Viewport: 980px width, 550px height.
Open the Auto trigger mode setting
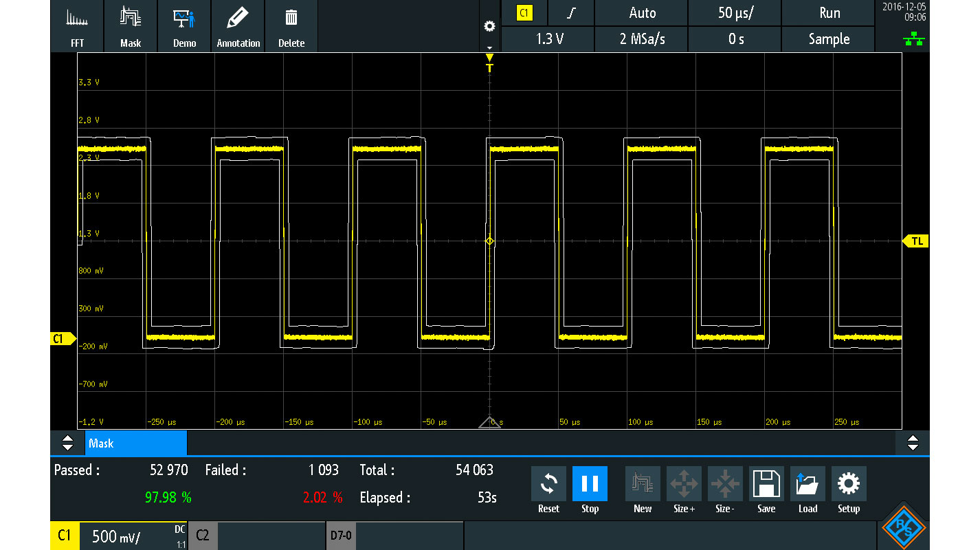pyautogui.click(x=642, y=13)
